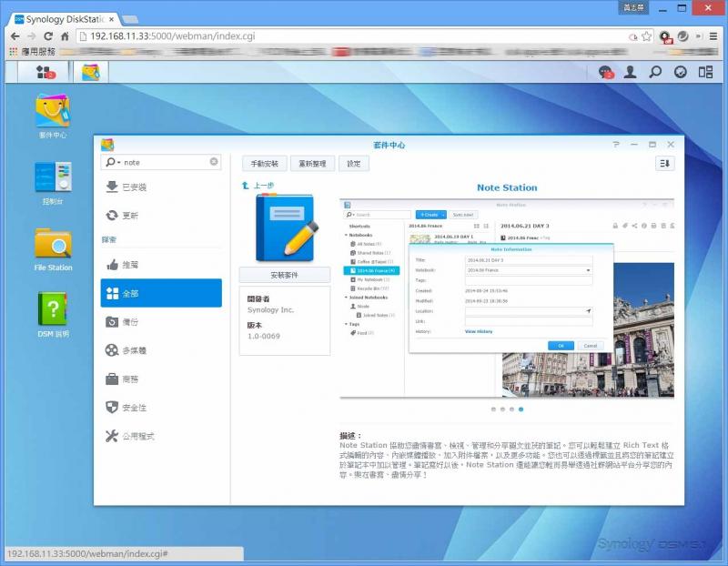Open Package Center window help icon
Screen dimensions: 728x566
coord(616,145)
